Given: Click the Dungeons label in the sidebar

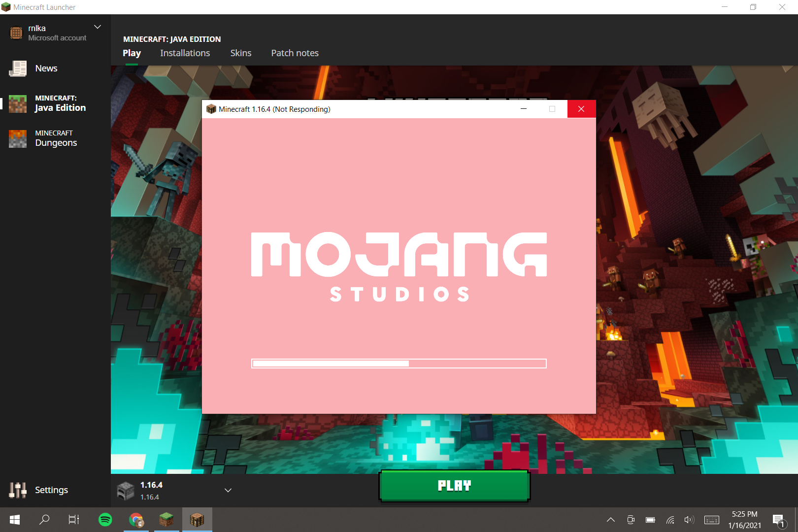Looking at the screenshot, I should [56, 143].
